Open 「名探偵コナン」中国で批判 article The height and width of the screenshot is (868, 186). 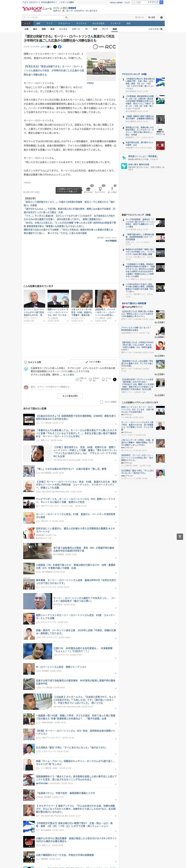(x=65, y=793)
